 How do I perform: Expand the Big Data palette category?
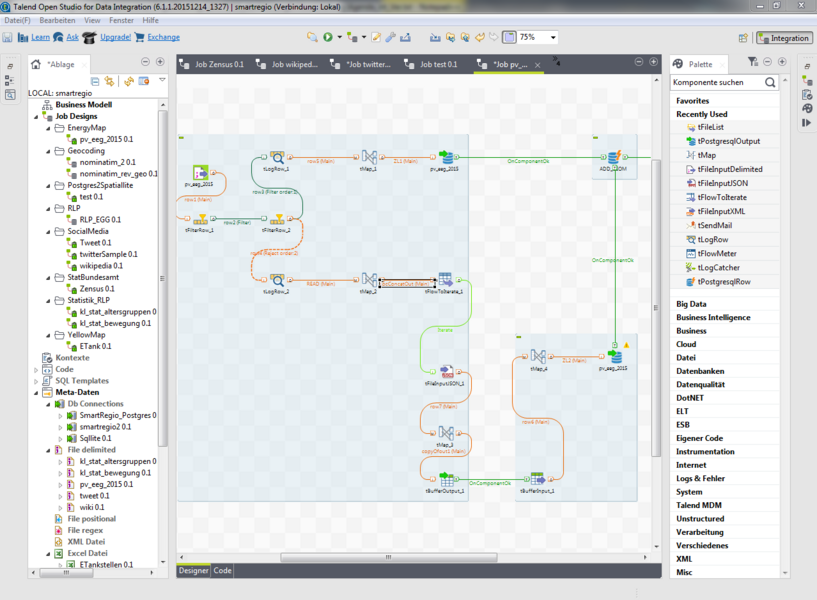[x=691, y=303]
